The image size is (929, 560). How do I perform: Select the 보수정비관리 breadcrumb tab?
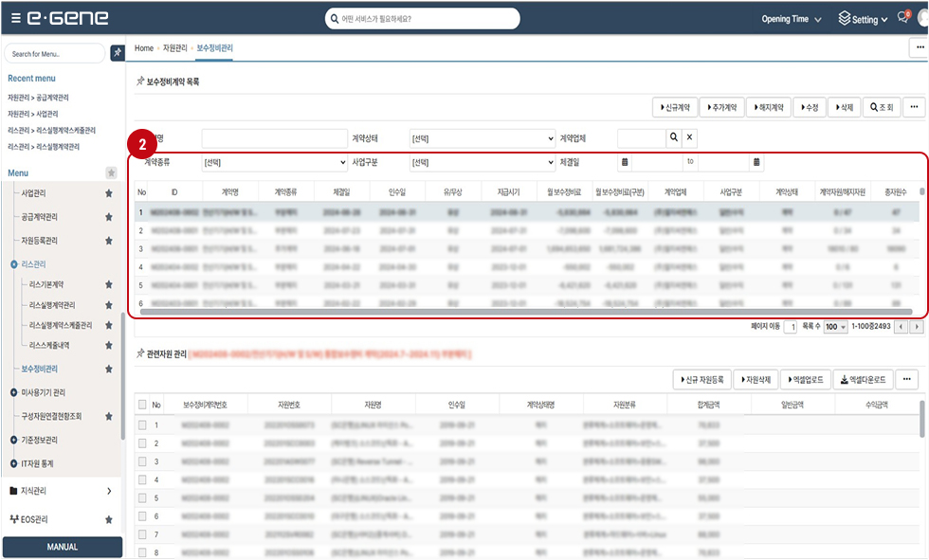pyautogui.click(x=214, y=47)
